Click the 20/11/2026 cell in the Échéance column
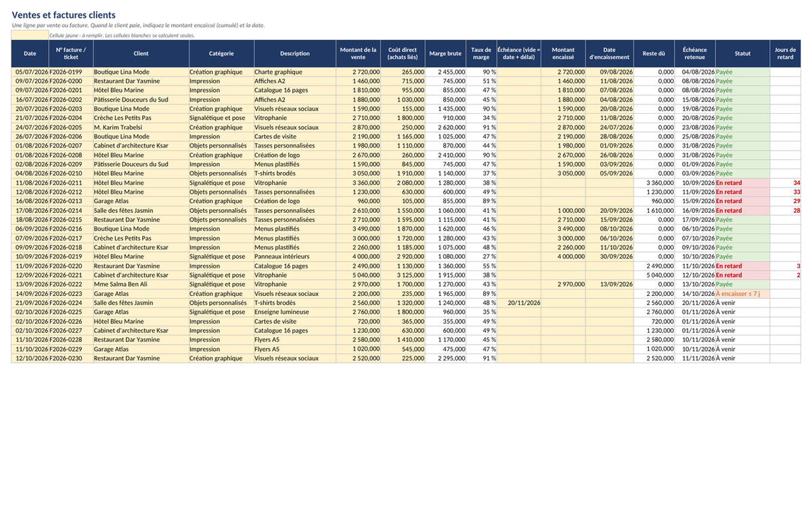 pyautogui.click(x=518, y=303)
